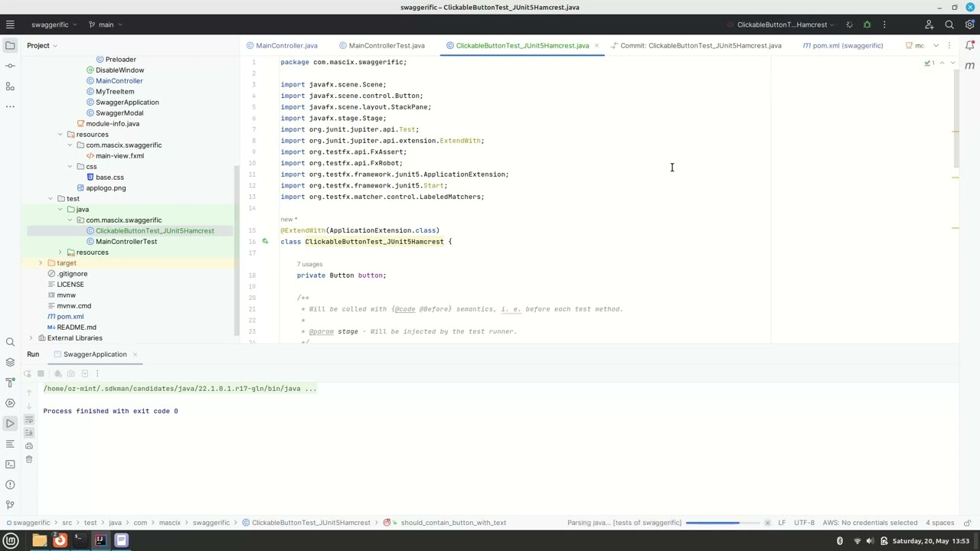Screen dimensions: 980x551
Task: Open the Project tool window icon
Action: [10, 45]
